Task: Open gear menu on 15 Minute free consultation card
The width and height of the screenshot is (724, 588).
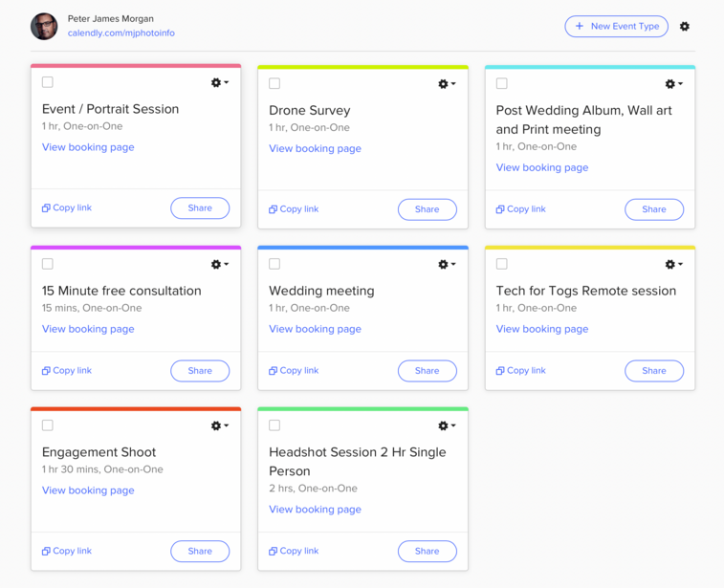Action: tap(219, 265)
